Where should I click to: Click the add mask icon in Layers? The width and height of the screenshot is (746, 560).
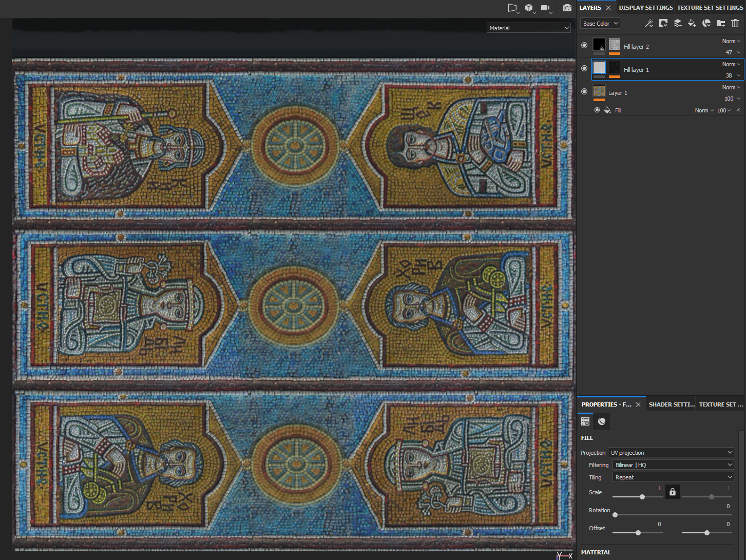click(663, 23)
